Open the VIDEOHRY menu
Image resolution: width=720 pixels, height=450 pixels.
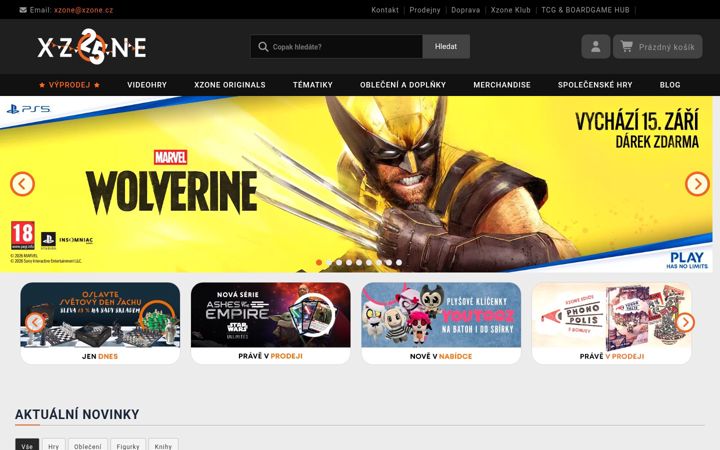tap(147, 85)
